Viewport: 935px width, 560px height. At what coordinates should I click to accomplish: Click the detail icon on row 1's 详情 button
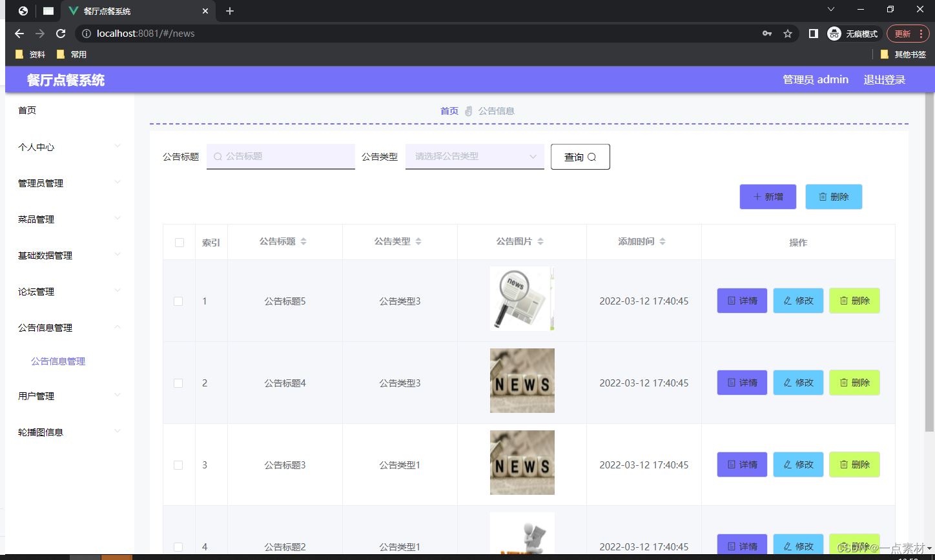pos(730,300)
